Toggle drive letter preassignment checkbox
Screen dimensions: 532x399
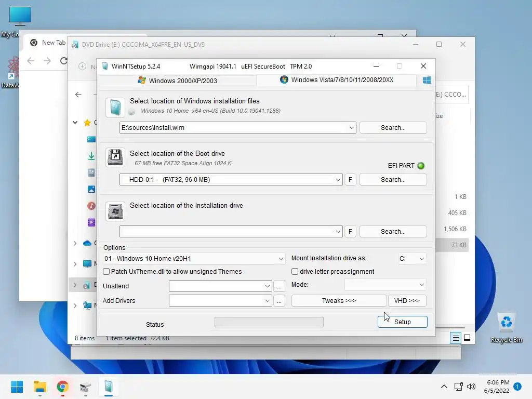click(295, 271)
